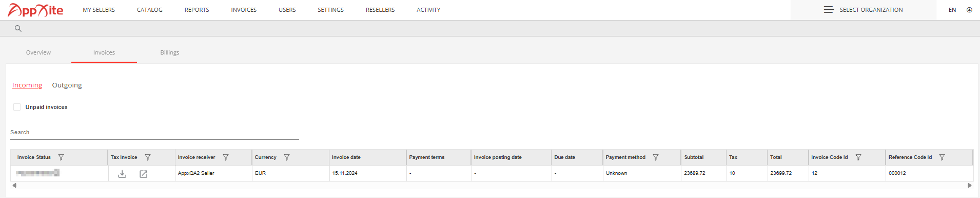Click the invoice Search field
980x198 pixels.
(x=154, y=133)
